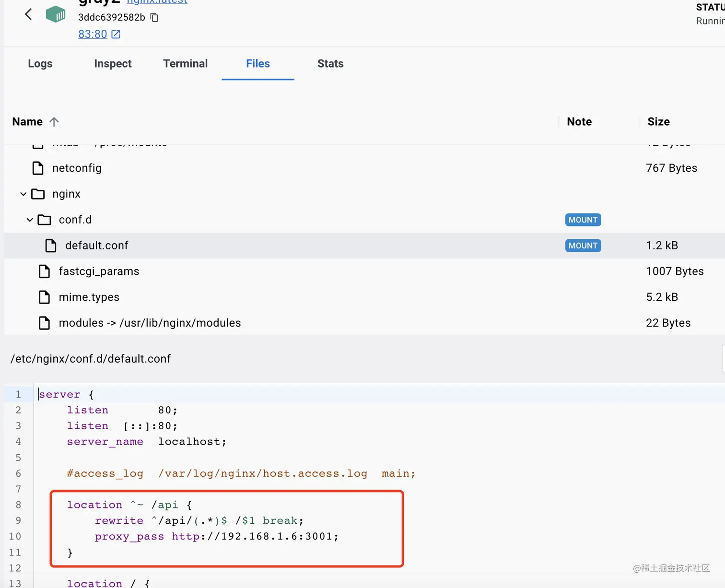Click the Note column header
The height and width of the screenshot is (588, 725).
point(579,122)
